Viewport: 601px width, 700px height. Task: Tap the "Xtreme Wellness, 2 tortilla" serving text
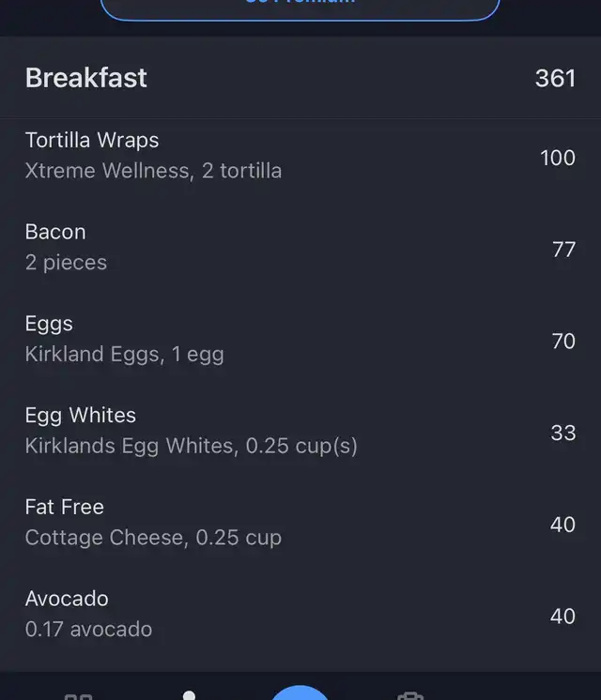coord(153,171)
